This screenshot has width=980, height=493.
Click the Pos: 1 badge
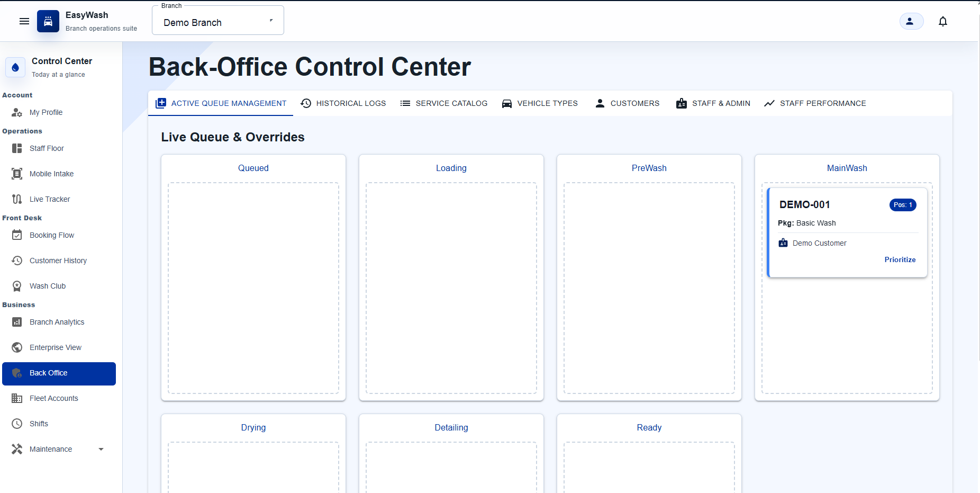(903, 205)
